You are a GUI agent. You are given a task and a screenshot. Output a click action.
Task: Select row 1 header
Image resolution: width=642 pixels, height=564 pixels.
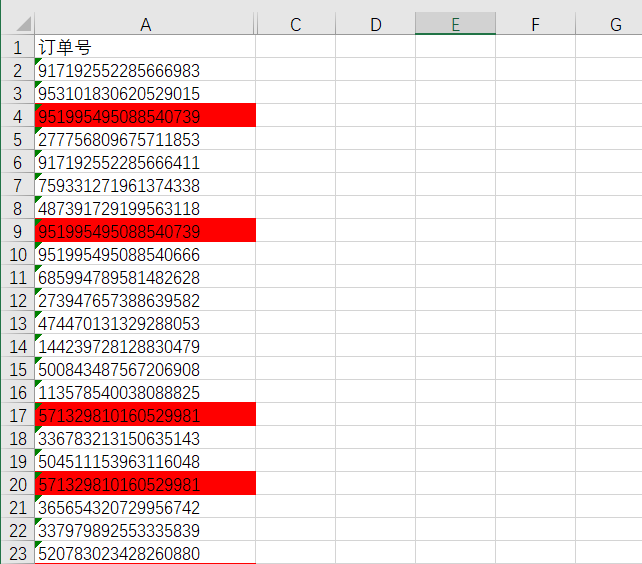18,47
